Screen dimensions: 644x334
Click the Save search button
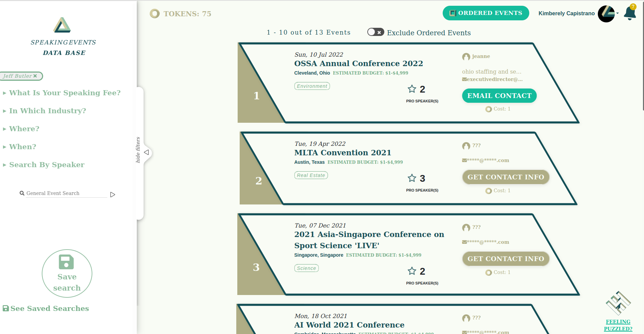[67, 274]
